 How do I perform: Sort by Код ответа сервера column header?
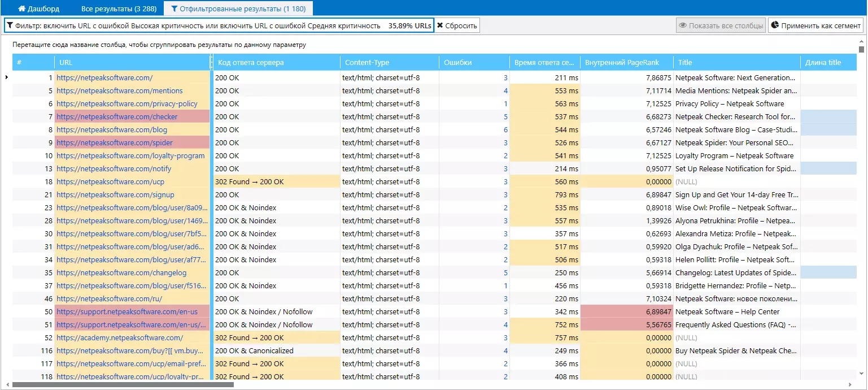click(277, 63)
